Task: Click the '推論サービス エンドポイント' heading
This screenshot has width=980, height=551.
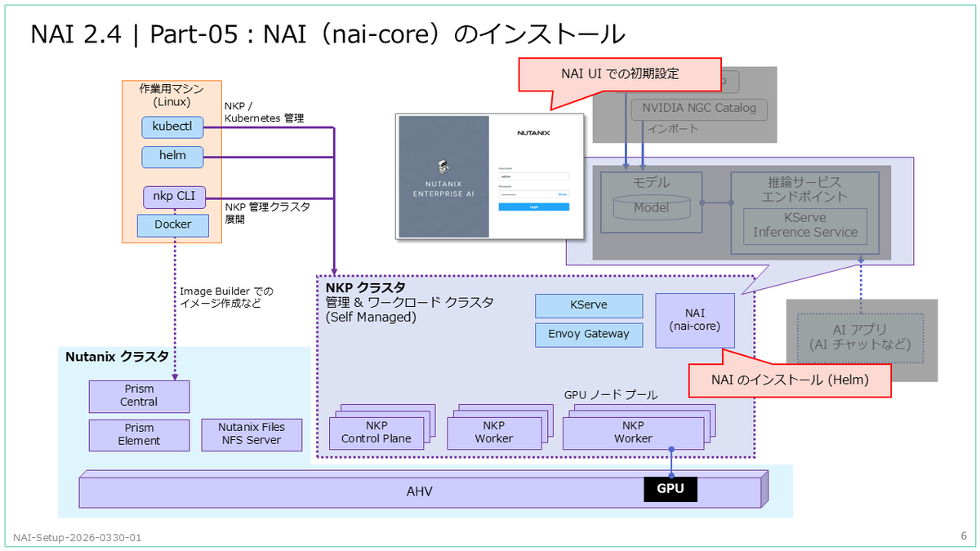Action: (x=804, y=189)
